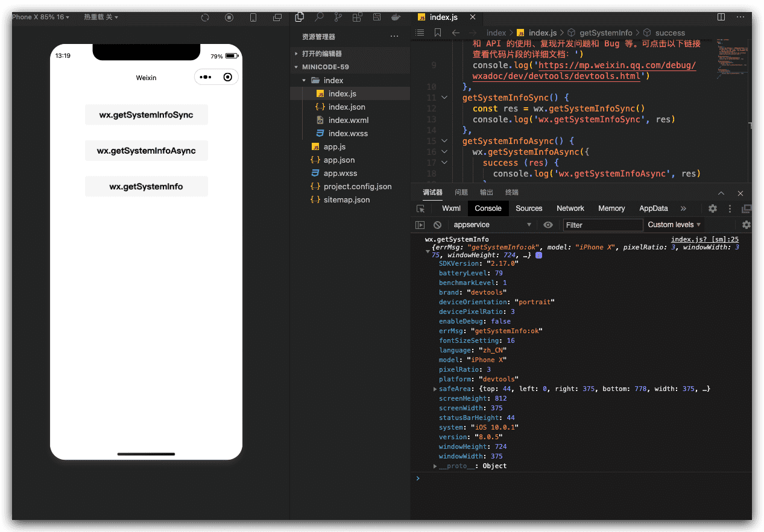Open the appservice context dropdown
The image size is (764, 532).
[x=491, y=225]
